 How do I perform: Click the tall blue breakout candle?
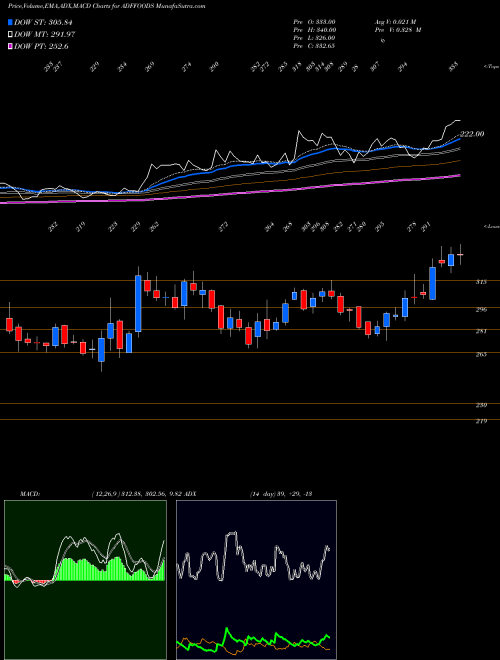click(x=138, y=303)
